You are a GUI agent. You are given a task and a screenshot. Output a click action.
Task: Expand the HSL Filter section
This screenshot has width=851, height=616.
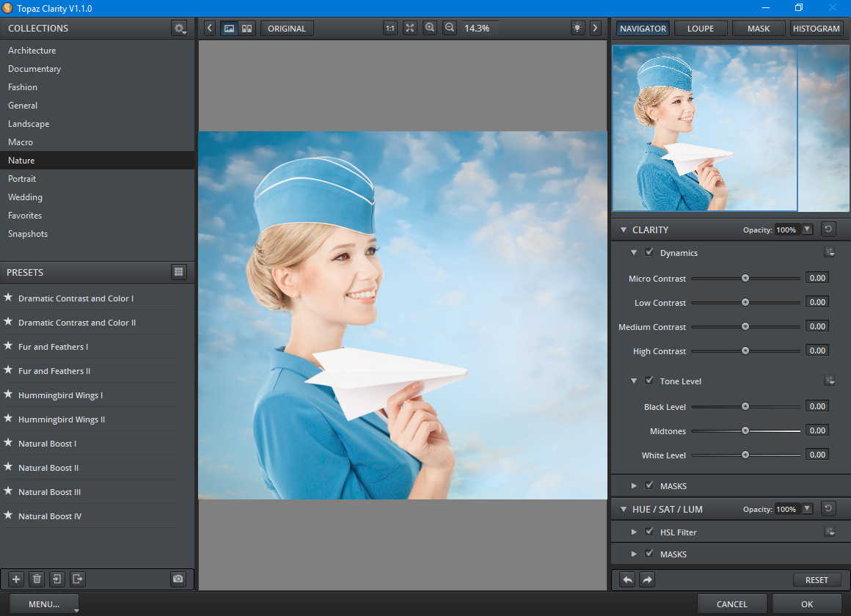pos(635,532)
